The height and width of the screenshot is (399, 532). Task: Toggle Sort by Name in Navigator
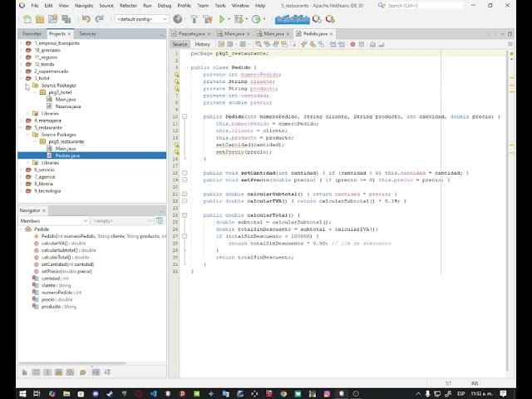click(96, 372)
